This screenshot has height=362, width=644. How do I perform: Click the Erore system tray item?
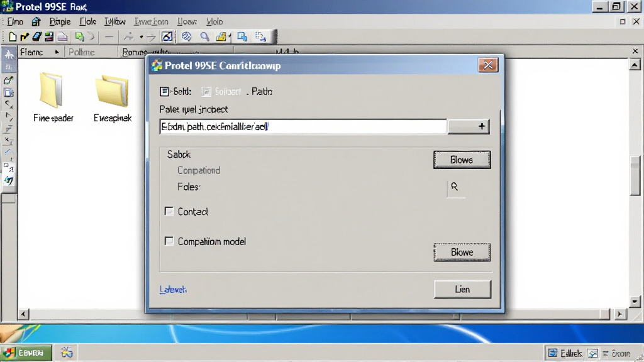[616, 353]
